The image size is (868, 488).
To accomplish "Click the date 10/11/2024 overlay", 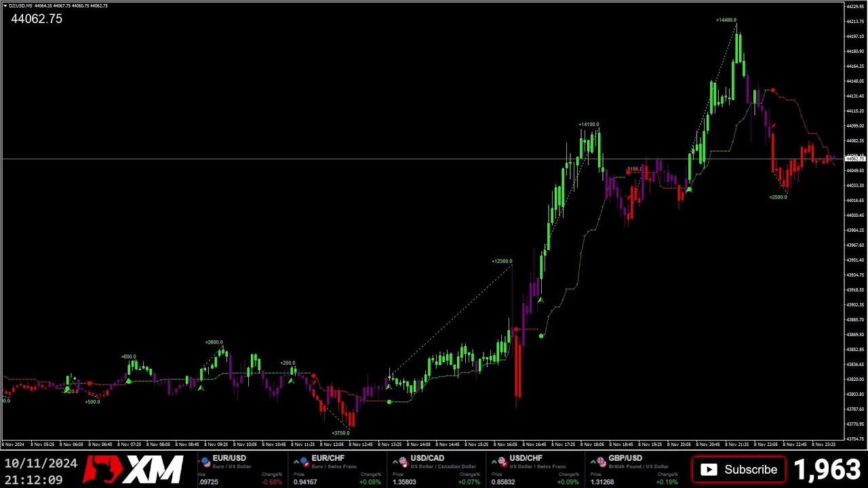I will click(x=41, y=464).
